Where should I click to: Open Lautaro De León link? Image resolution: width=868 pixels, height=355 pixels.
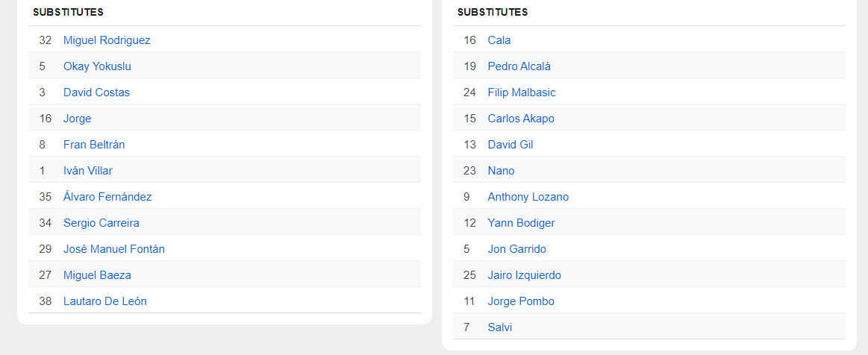(105, 301)
